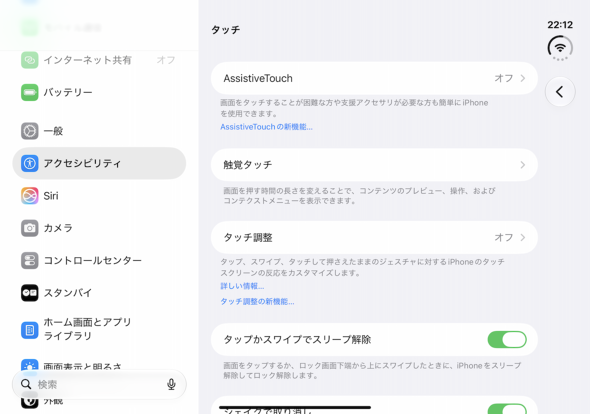The height and width of the screenshot is (414, 590).
Task: Select スタンバイ in the sidebar
Action: pos(99,293)
